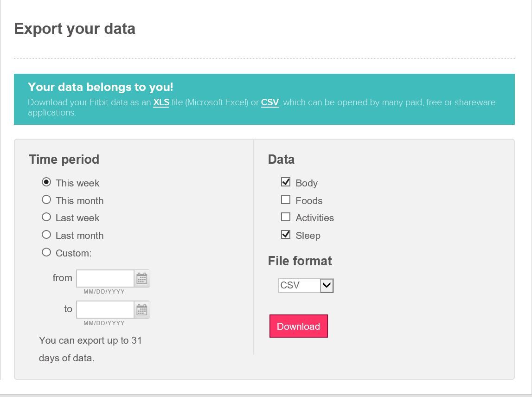Select the This month time period
This screenshot has width=532, height=397.
(46, 200)
